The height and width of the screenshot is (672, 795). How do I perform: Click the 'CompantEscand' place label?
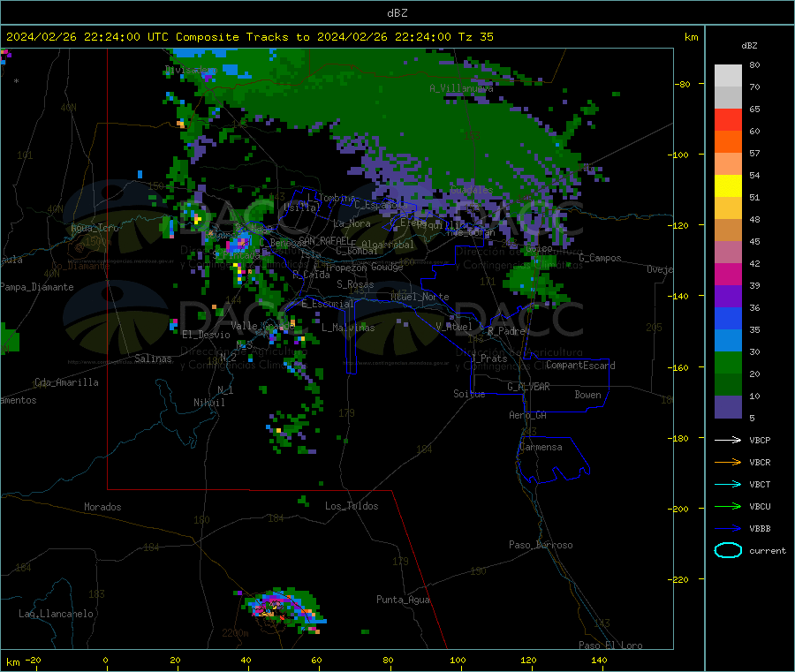coord(580,365)
